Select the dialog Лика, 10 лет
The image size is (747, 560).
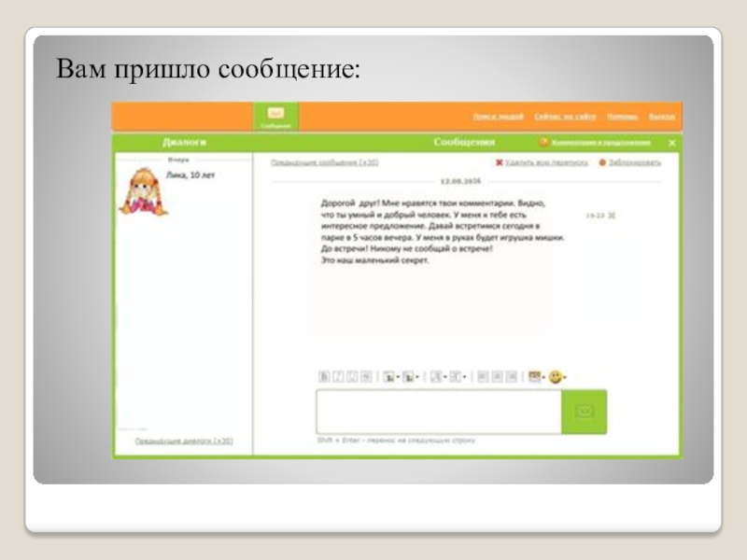click(190, 175)
